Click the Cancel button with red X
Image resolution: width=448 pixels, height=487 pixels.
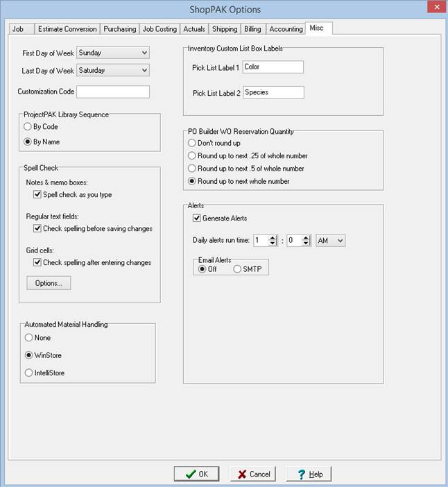click(252, 474)
